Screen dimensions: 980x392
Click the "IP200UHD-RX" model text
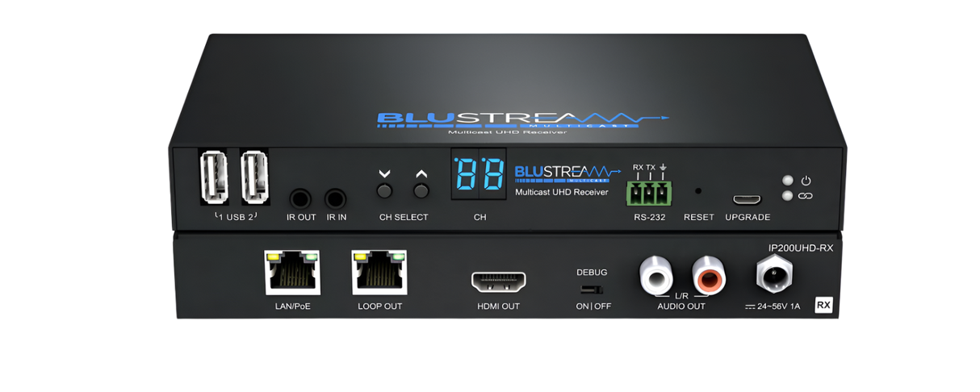coord(800,248)
